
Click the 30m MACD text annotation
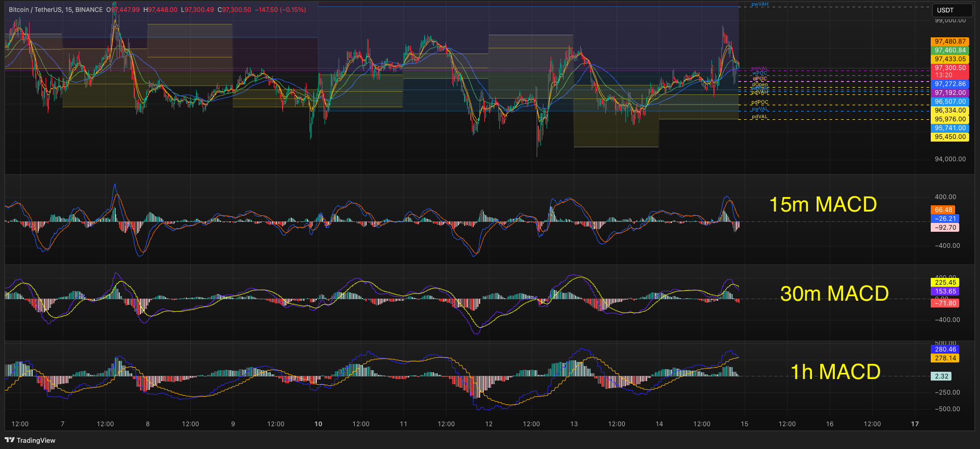(x=834, y=293)
